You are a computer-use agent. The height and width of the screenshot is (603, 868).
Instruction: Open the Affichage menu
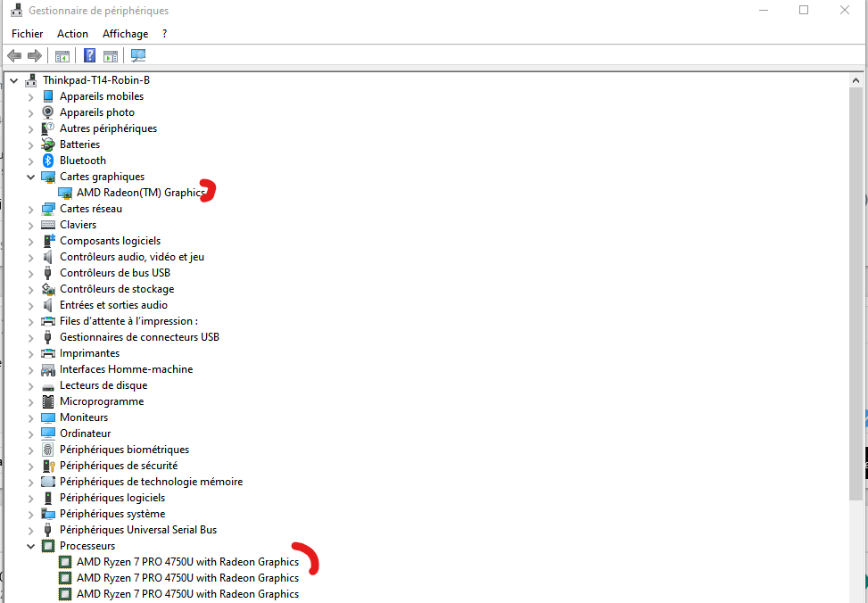125,34
